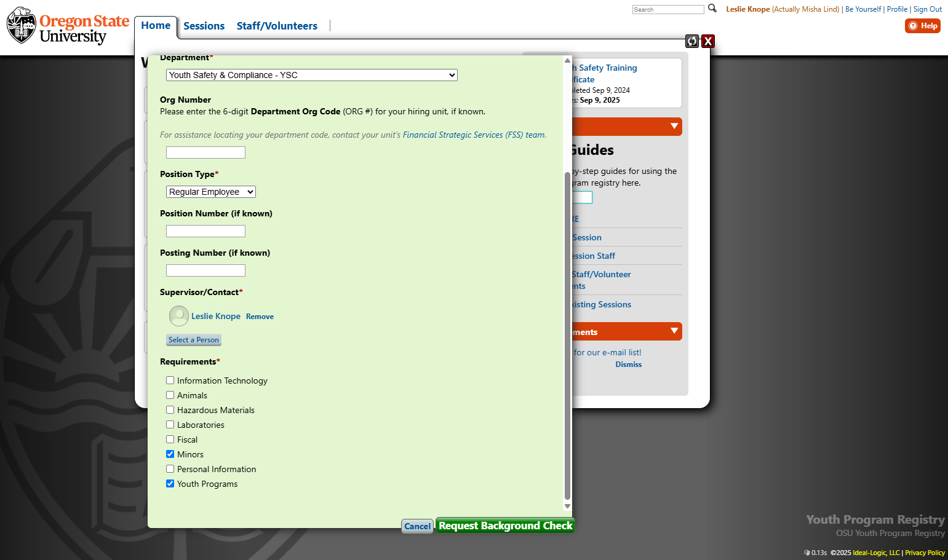Screen dimensions: 948x560
Task: Open the Ideal-Logic, LLC footer link
Action: [x=876, y=553]
